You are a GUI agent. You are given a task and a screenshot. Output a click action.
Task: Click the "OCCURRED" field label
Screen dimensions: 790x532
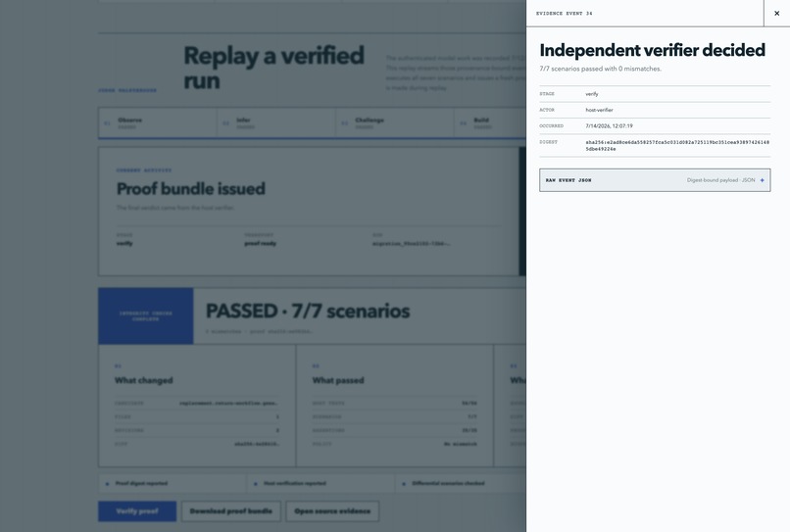pyautogui.click(x=551, y=126)
